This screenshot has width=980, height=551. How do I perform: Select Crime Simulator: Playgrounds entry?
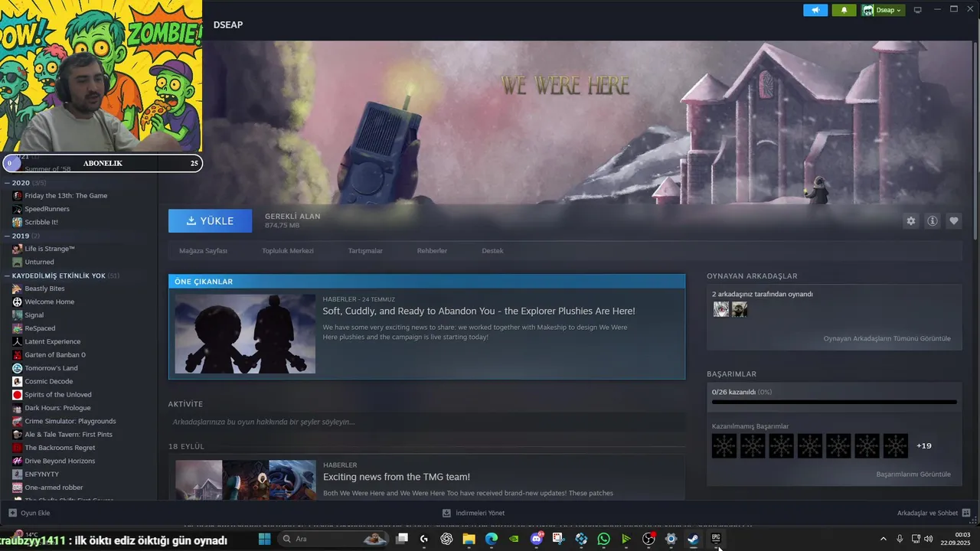(x=70, y=421)
